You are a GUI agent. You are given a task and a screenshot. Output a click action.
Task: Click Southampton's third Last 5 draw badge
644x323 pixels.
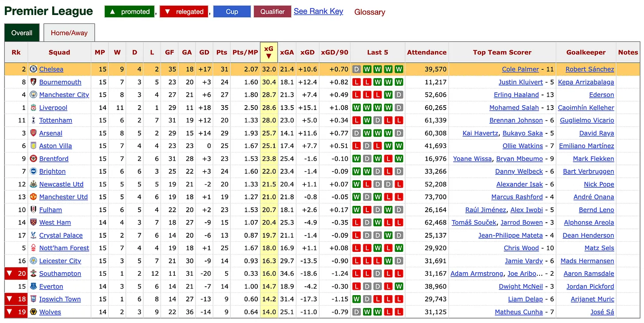coord(378,274)
